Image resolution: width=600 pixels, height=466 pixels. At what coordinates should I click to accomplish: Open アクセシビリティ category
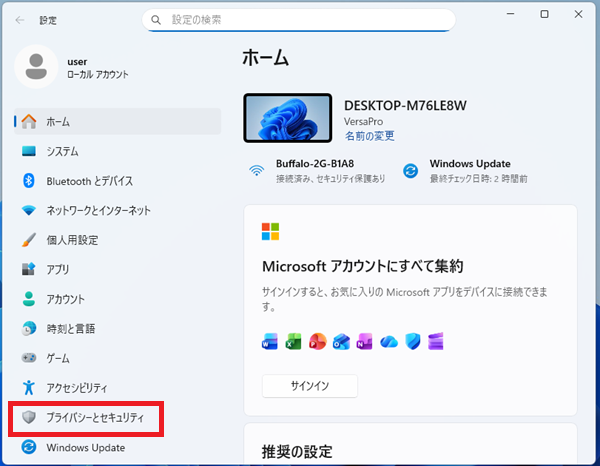pos(117,387)
